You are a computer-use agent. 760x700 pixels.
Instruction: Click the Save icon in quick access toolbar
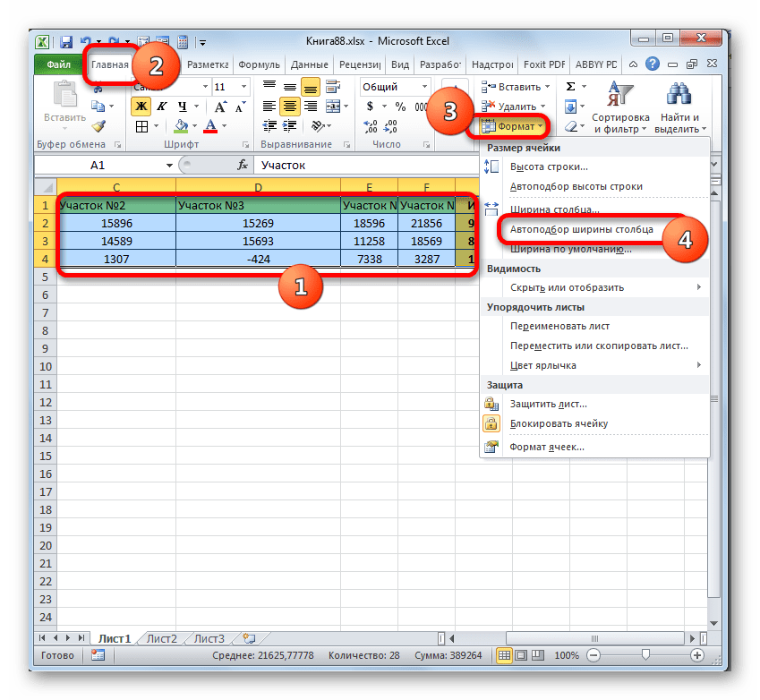66,42
